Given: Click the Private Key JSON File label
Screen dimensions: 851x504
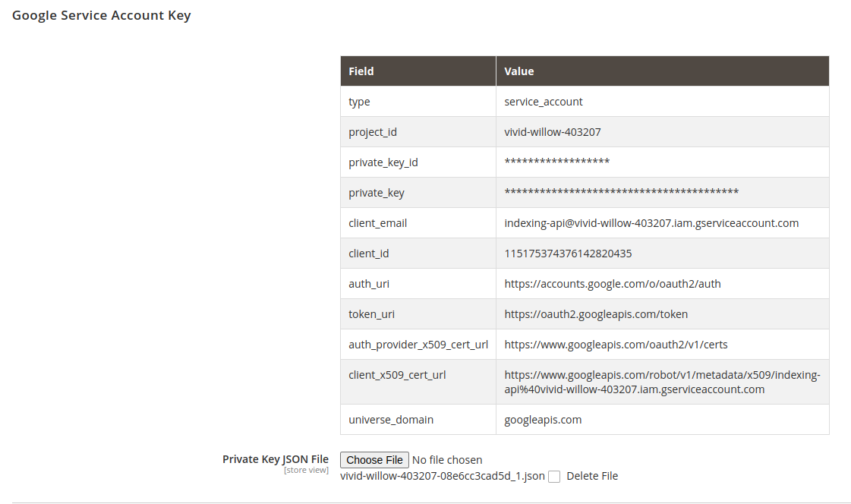Looking at the screenshot, I should [x=275, y=459].
